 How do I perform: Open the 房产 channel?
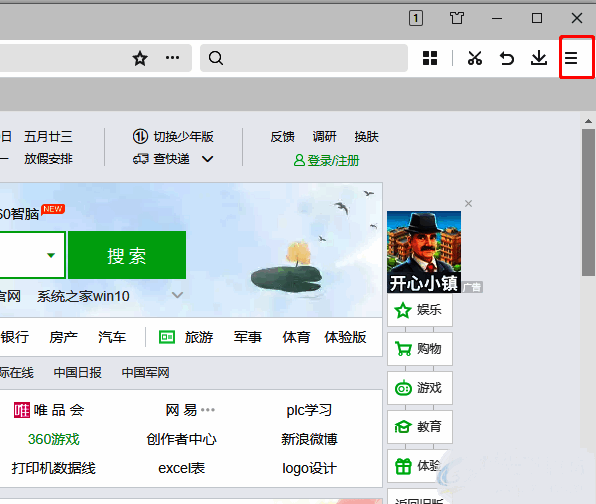pyautogui.click(x=63, y=337)
